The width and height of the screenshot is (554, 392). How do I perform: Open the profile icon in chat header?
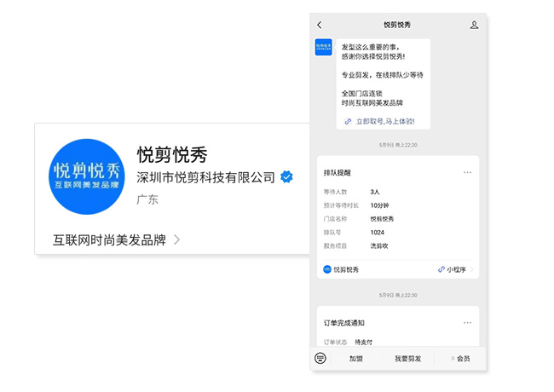(474, 25)
